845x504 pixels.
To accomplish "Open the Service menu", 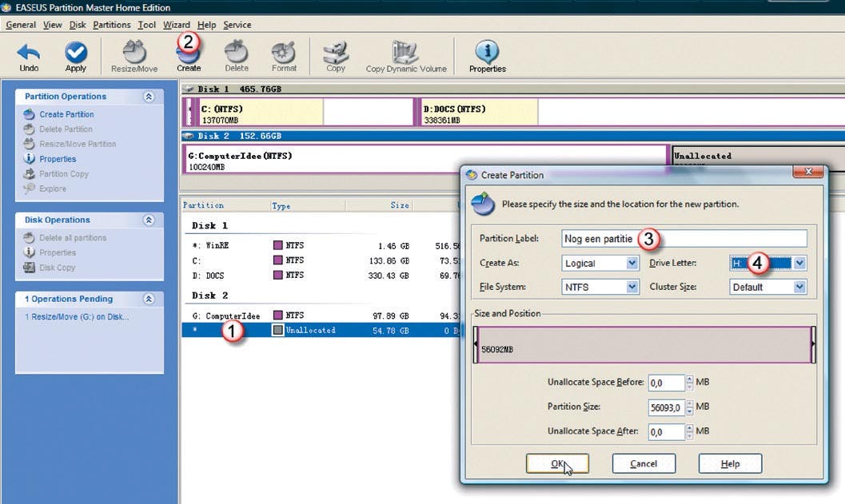I will click(x=237, y=25).
